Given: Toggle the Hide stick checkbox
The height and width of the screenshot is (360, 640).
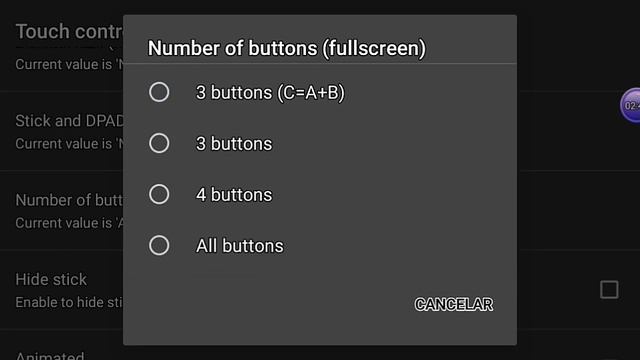Looking at the screenshot, I should pyautogui.click(x=609, y=289).
